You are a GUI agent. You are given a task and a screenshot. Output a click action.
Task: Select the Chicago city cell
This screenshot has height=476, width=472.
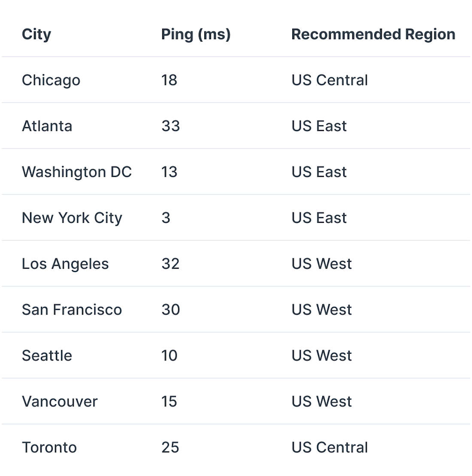[x=51, y=80]
